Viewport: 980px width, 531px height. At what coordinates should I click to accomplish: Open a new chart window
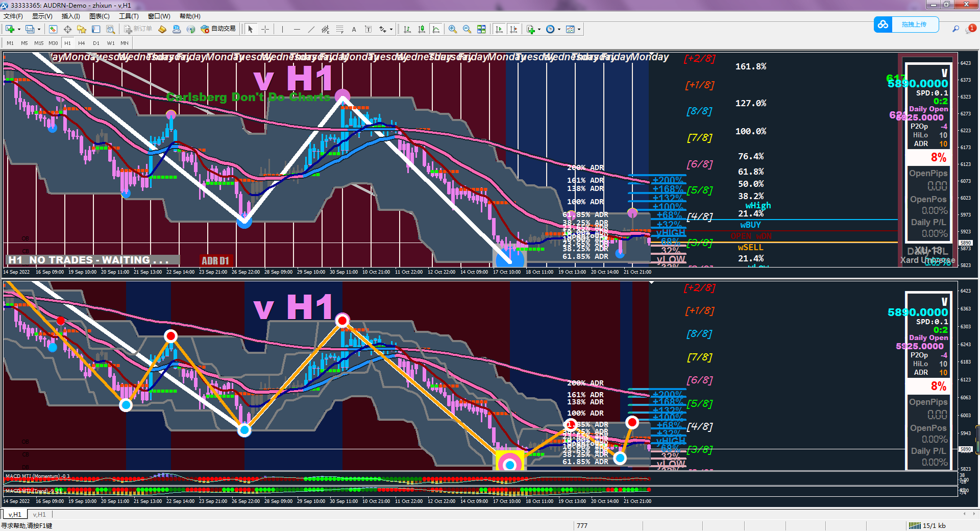10,29
